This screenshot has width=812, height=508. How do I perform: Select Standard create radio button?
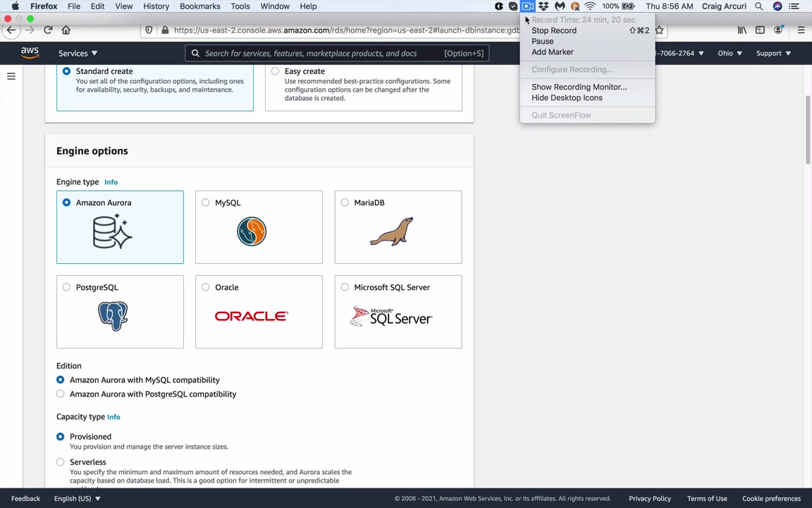click(x=66, y=71)
